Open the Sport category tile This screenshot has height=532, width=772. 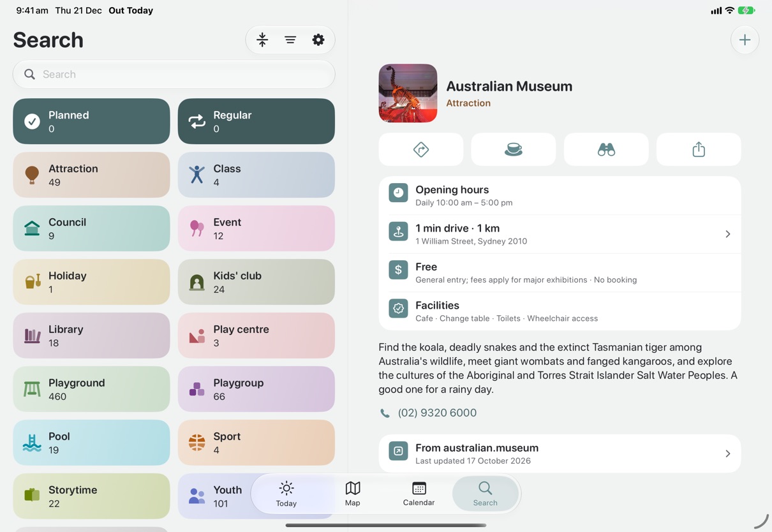pyautogui.click(x=256, y=443)
